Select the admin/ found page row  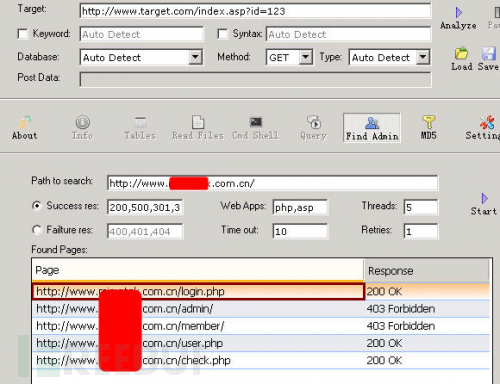click(x=261, y=309)
